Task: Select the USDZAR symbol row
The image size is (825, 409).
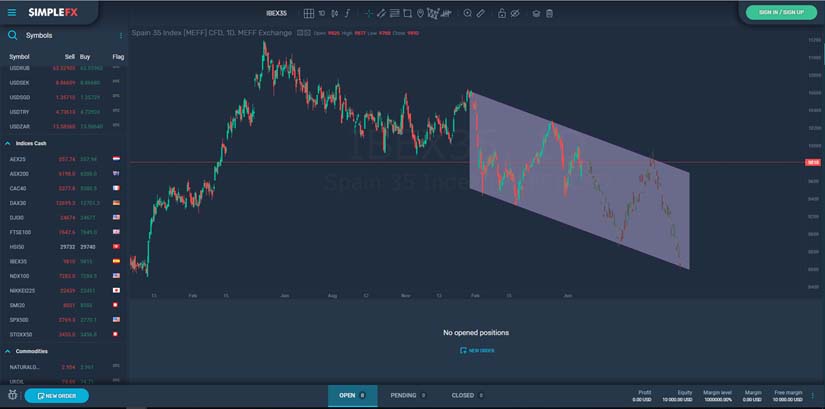Action: coord(63,126)
